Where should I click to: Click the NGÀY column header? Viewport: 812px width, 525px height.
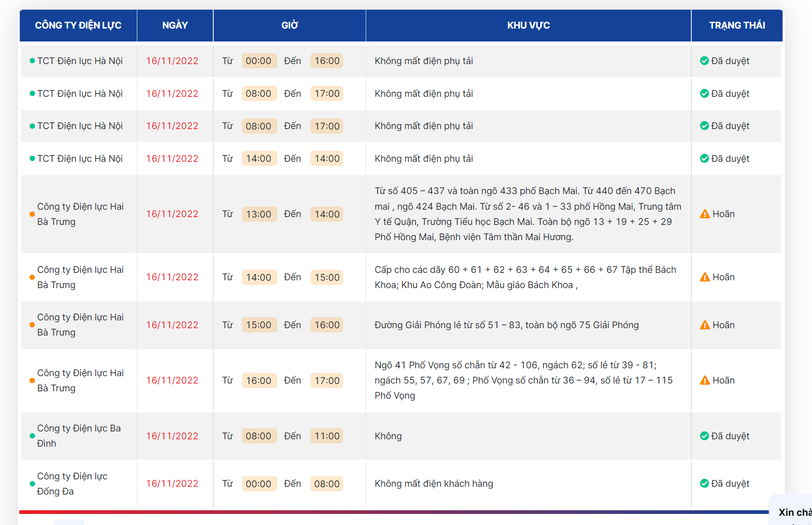[175, 25]
